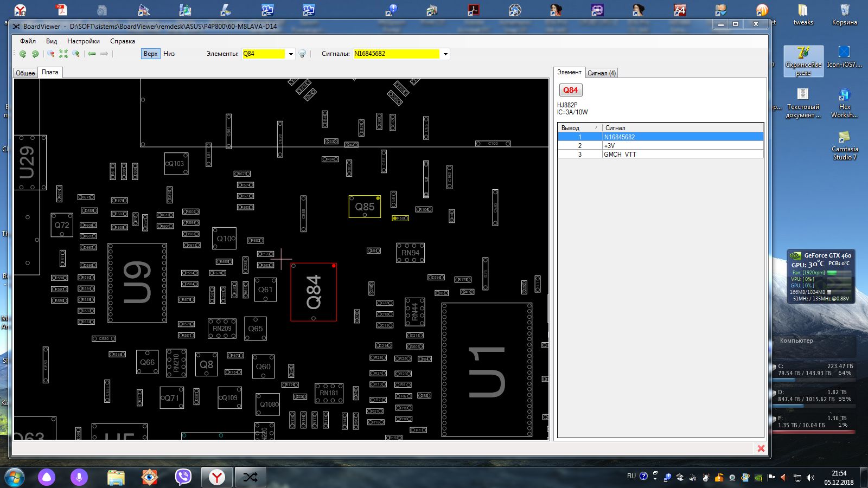The height and width of the screenshot is (488, 868).
Task: Select component RN94 on the board
Action: 411,253
